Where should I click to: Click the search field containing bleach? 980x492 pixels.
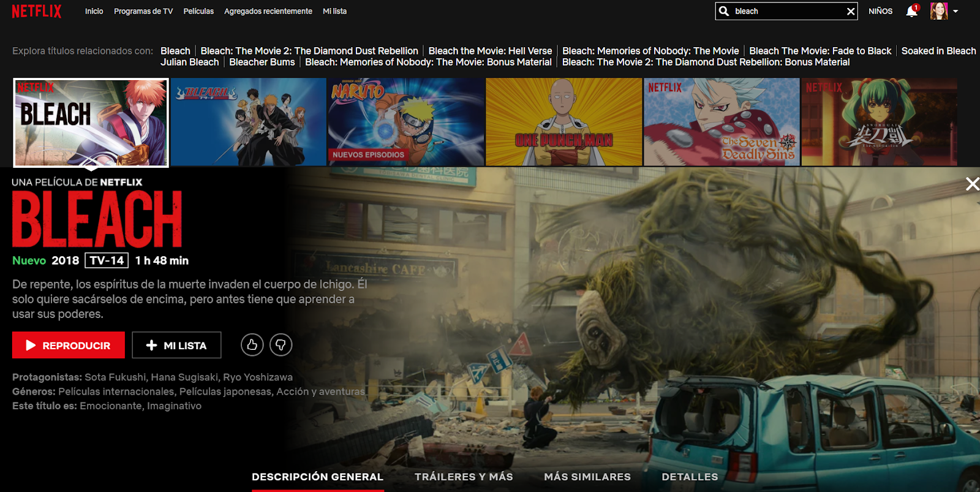(x=786, y=11)
